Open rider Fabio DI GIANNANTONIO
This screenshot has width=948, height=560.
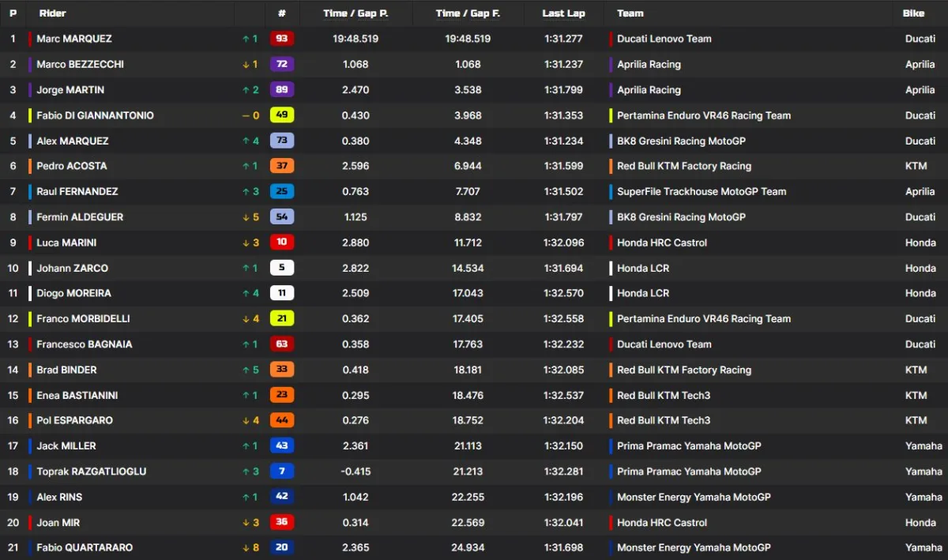click(x=95, y=115)
